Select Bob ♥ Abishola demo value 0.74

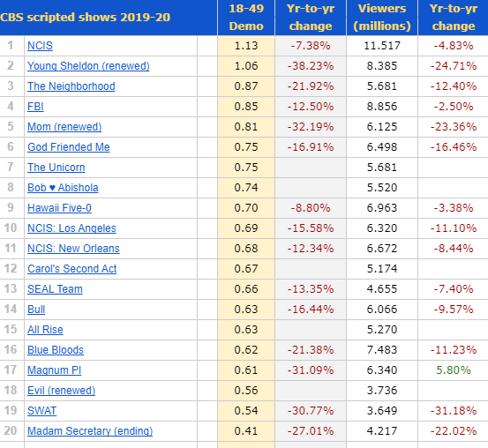pos(246,188)
